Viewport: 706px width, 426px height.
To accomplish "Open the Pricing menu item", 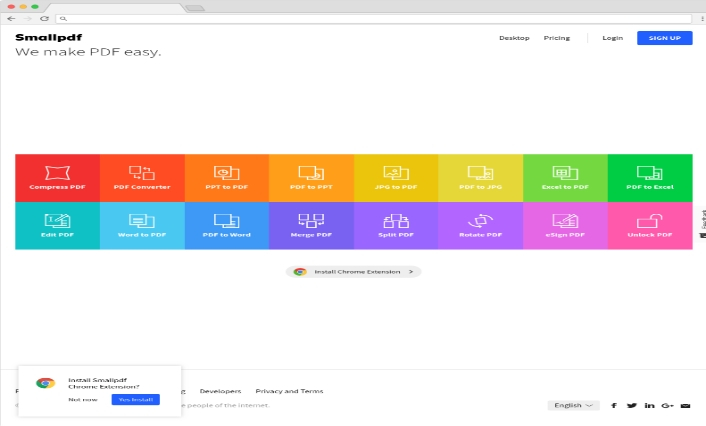I will pos(557,38).
